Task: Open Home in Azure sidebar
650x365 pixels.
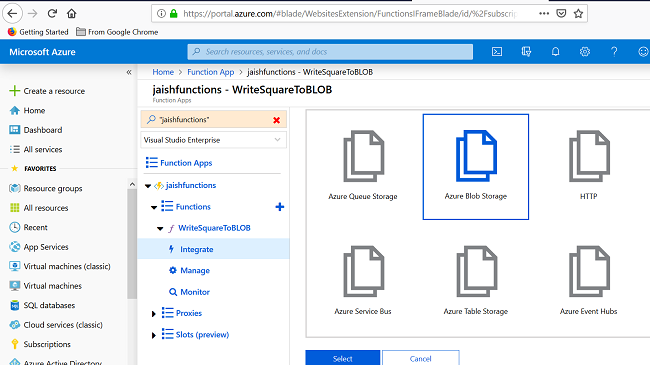Action: [x=34, y=111]
